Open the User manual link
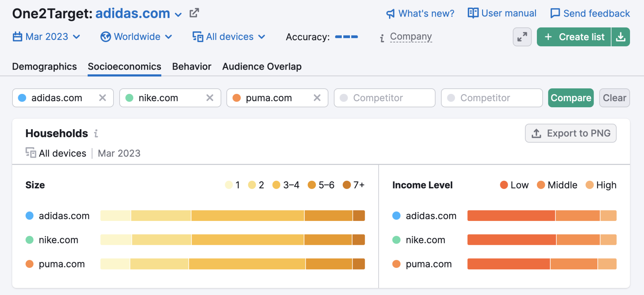Viewport: 644px width, 295px height. (509, 13)
